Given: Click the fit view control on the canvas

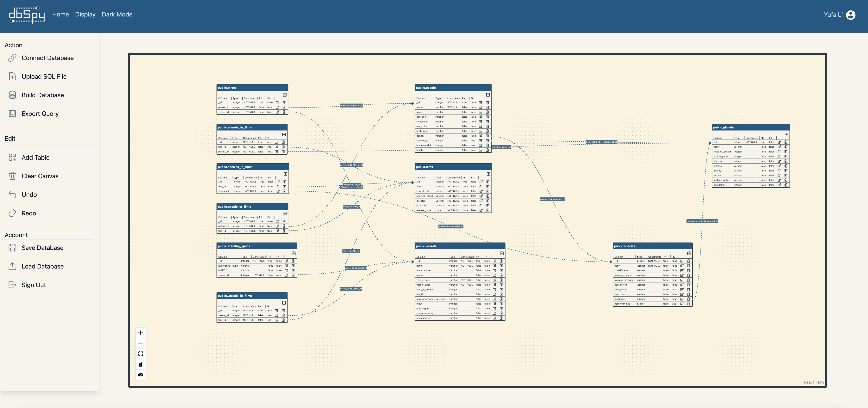Looking at the screenshot, I should pos(140,354).
